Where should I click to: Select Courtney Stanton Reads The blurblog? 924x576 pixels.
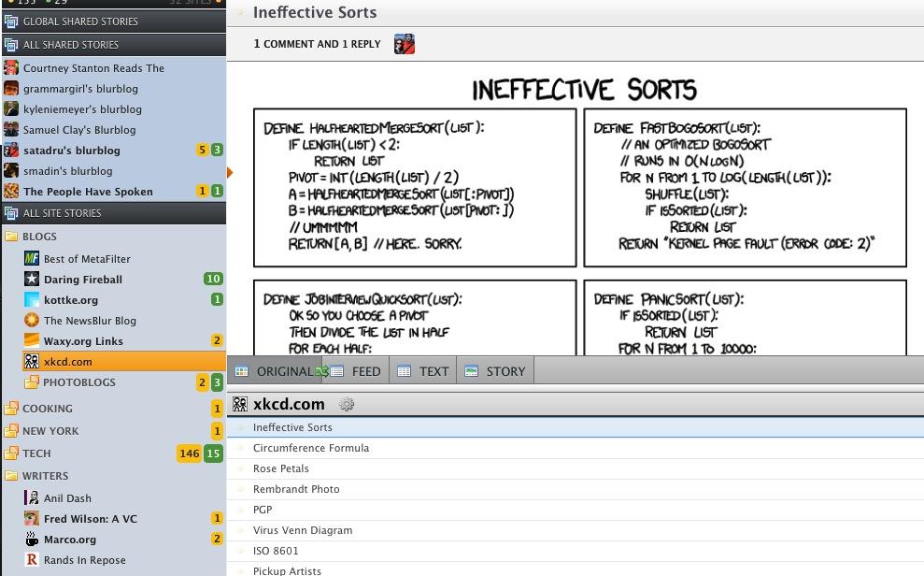[x=114, y=68]
